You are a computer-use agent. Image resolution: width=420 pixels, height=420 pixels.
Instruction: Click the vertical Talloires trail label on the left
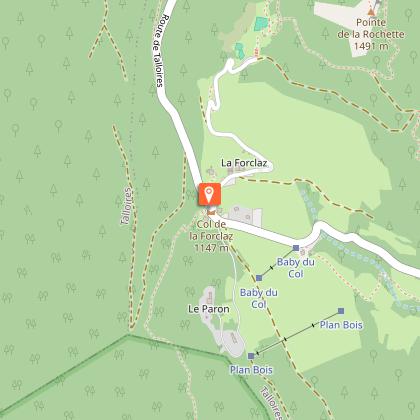(x=127, y=206)
